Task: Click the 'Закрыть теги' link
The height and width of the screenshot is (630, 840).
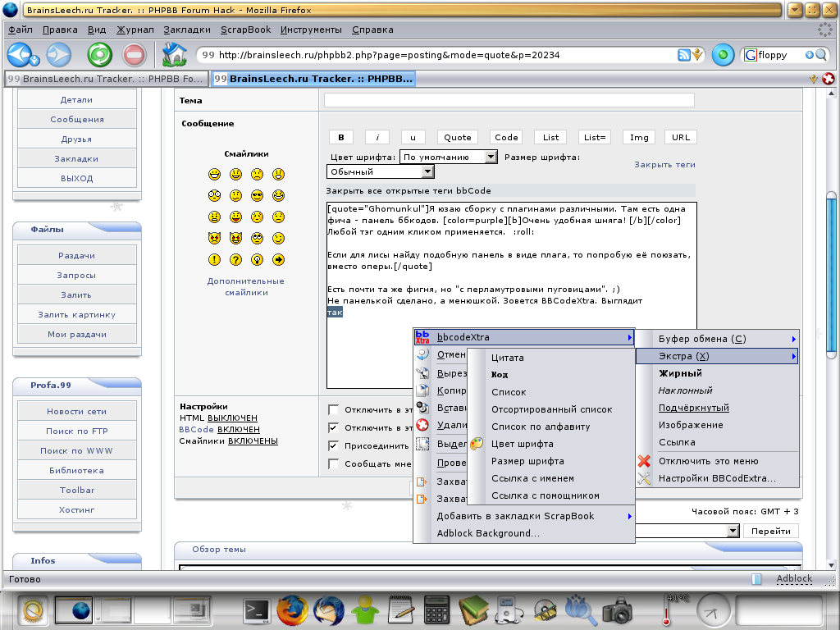Action: [x=664, y=164]
